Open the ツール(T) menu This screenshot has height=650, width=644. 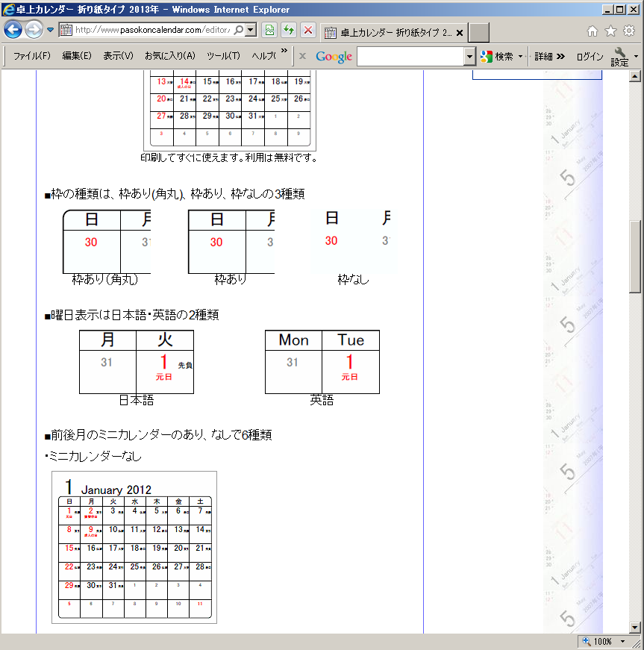click(223, 55)
